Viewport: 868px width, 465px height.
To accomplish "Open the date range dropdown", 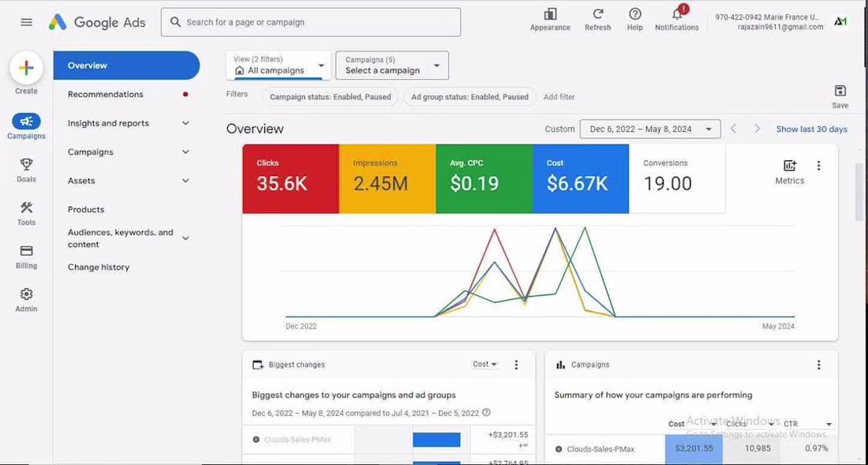I will tap(649, 129).
